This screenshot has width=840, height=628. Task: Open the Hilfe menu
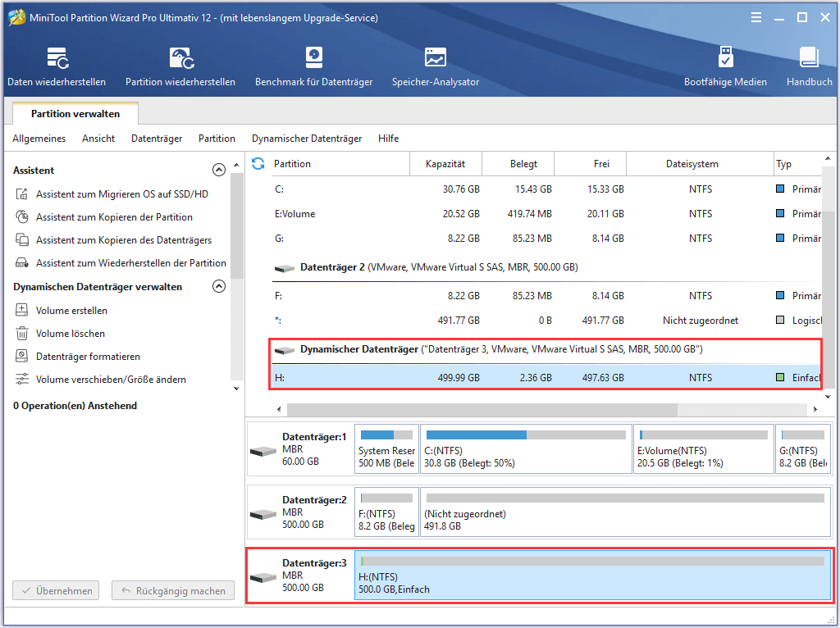click(388, 138)
